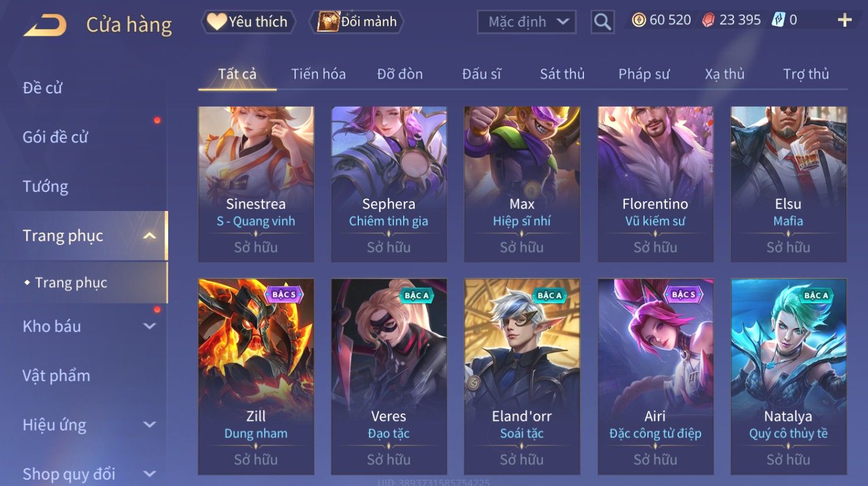This screenshot has height=486, width=868.
Task: Expand the Hiệu ứng sidebar section
Action: (150, 425)
